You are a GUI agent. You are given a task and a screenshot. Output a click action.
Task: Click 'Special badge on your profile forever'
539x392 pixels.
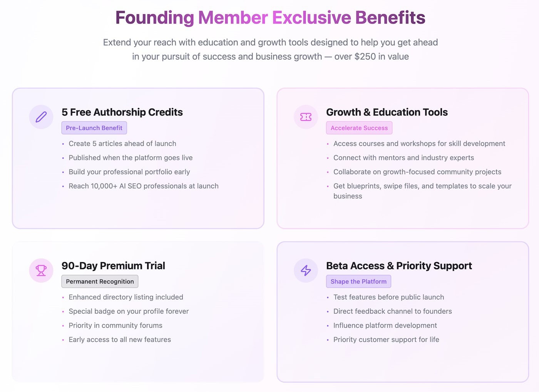coord(129,311)
